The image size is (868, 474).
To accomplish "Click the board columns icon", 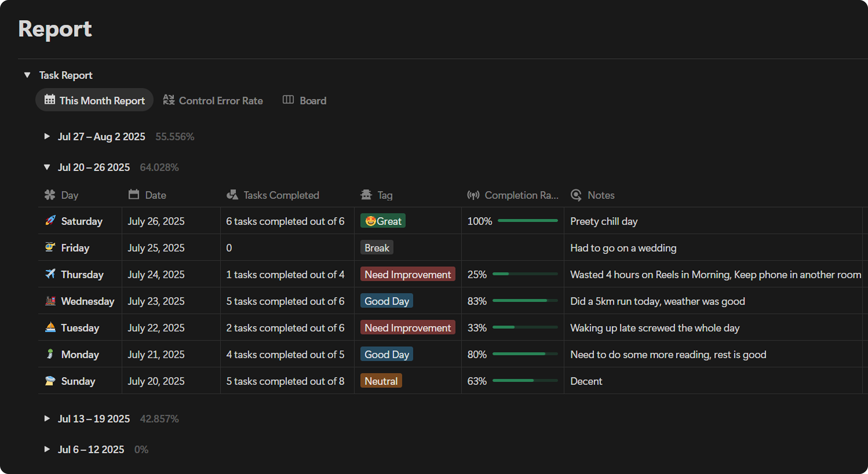I will click(288, 100).
